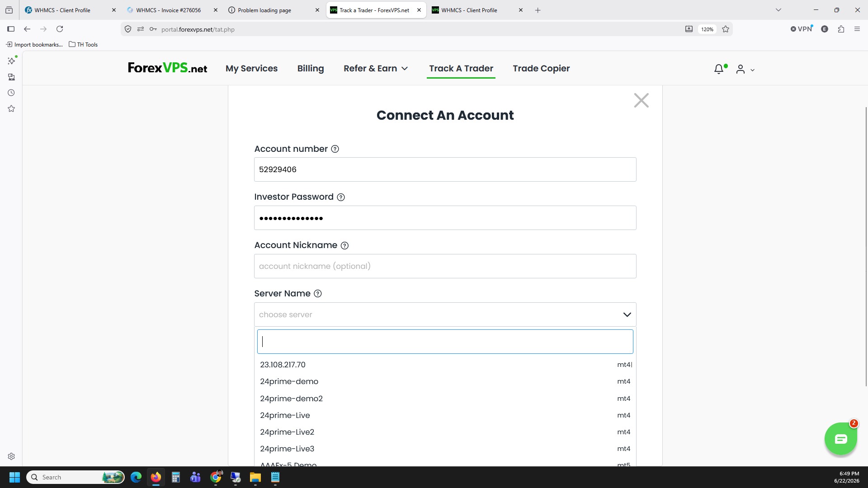This screenshot has height=488, width=868.
Task: Click the site shield tracking icon
Action: [128, 29]
